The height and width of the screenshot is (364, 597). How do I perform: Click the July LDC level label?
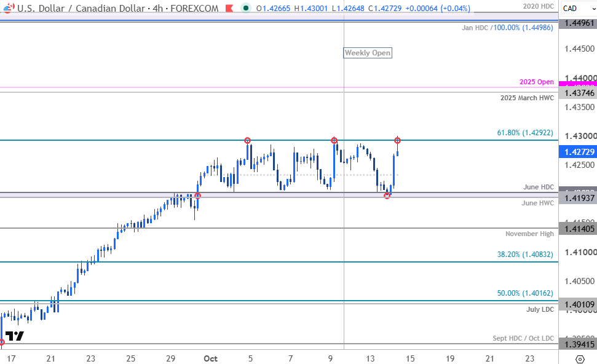[x=540, y=309]
